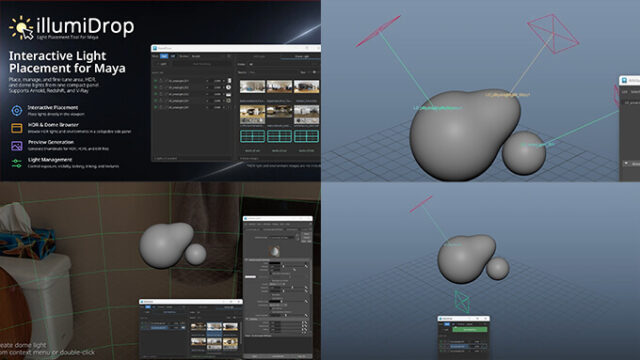The height and width of the screenshot is (360, 640).
Task: Click the black color swatch at the top of the Attribute Editor
Action: click(x=275, y=264)
